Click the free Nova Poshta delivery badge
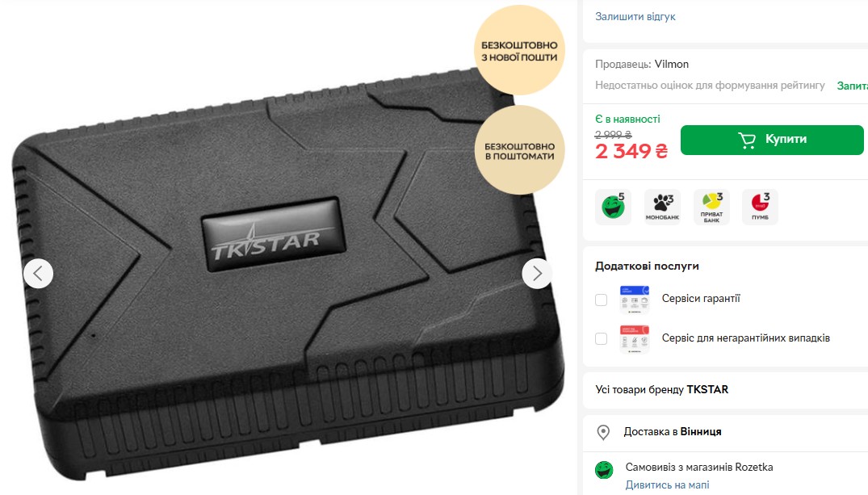This screenshot has height=495, width=868. [x=519, y=50]
